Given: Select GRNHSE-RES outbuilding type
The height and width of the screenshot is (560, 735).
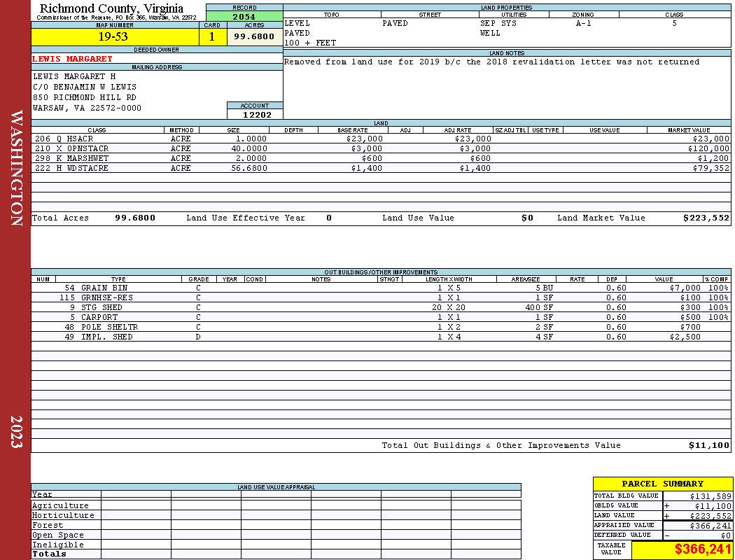Looking at the screenshot, I should point(107,297).
